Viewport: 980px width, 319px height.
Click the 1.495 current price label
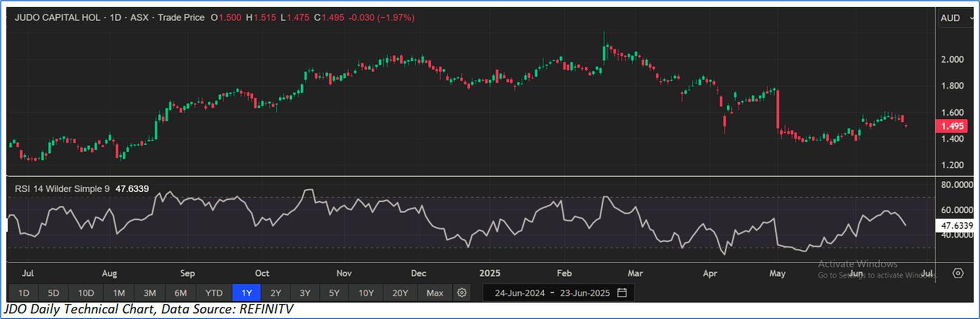pos(952,126)
